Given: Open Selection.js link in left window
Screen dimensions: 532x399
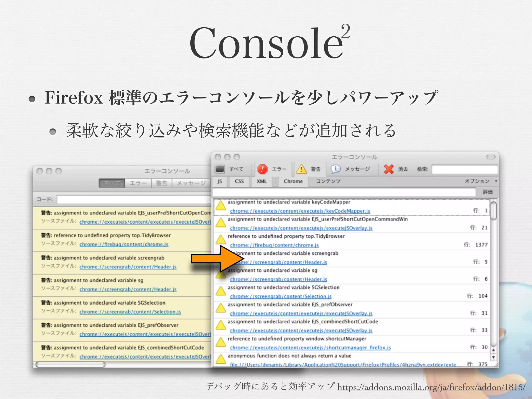Looking at the screenshot, I should [x=130, y=312].
